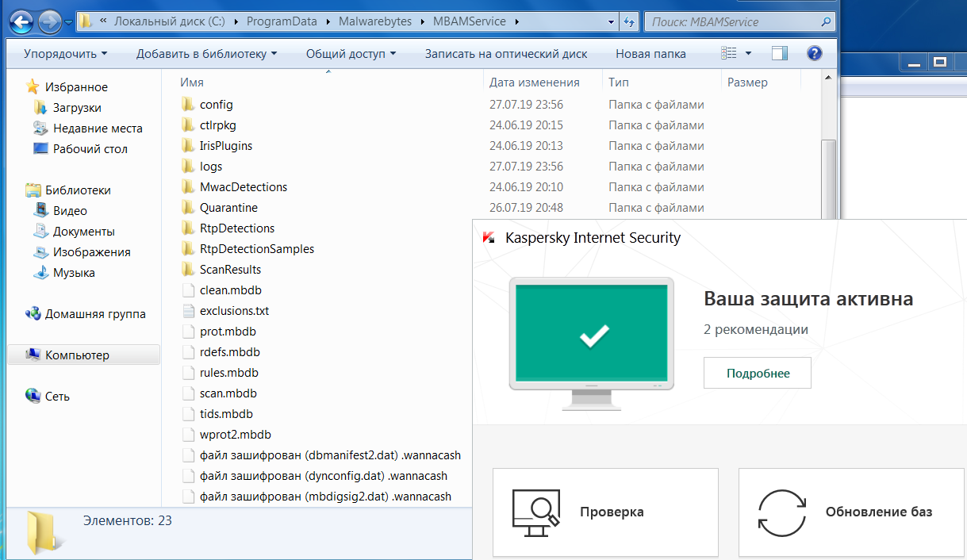
Task: Select 'Библиотеки' in navigation pane
Action: click(x=78, y=190)
